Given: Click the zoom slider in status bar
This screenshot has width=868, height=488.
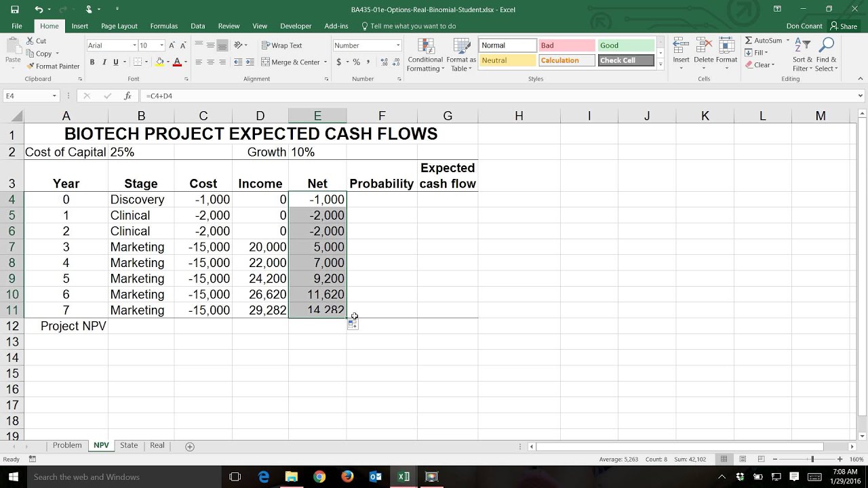Looking at the screenshot, I should coord(812,460).
